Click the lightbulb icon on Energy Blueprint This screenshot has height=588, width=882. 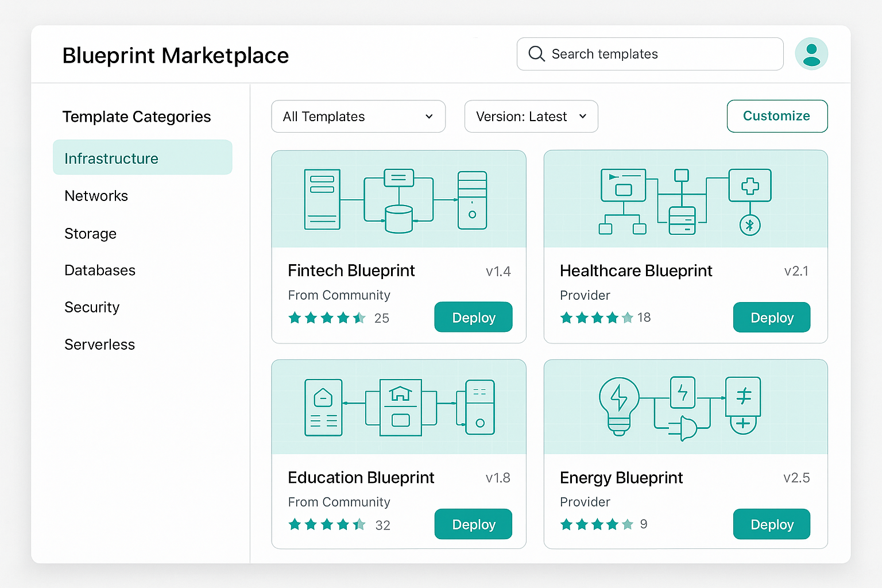(x=619, y=405)
